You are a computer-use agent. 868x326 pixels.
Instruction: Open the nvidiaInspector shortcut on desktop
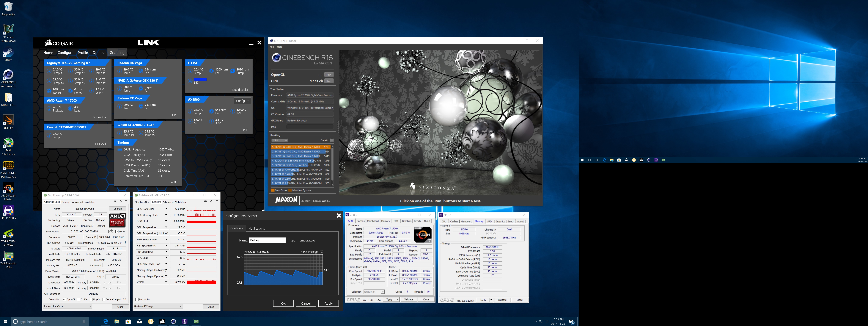8,237
